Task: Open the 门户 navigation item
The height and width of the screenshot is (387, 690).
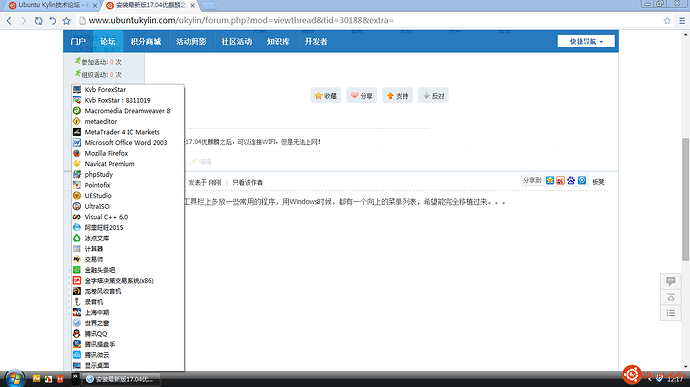Action: 78,41
